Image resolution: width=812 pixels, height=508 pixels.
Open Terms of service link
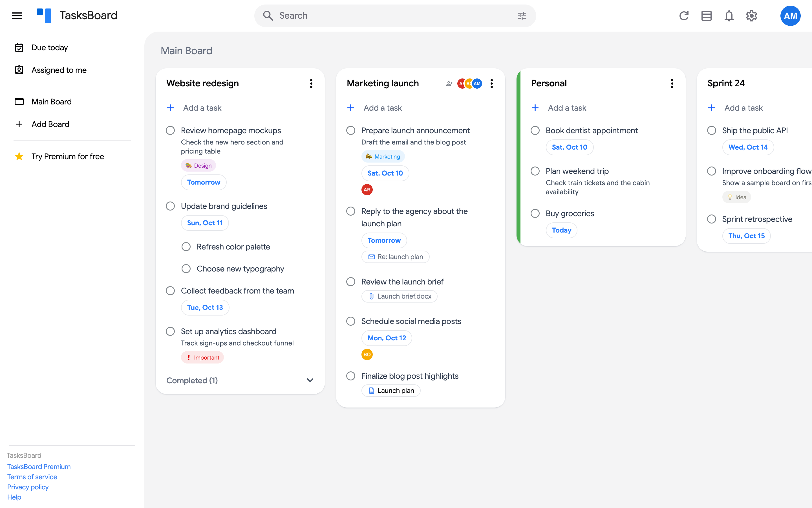pos(32,477)
